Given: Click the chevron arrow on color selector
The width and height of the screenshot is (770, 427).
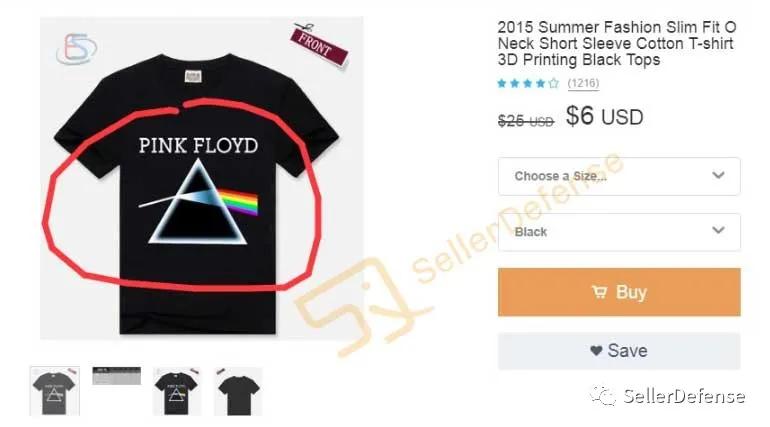Looking at the screenshot, I should tap(718, 230).
